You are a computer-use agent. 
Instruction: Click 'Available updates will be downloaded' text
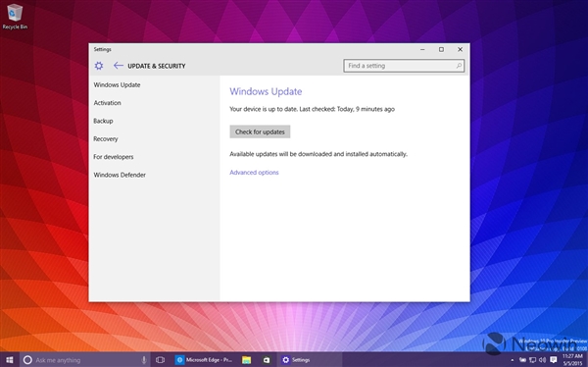(x=318, y=154)
